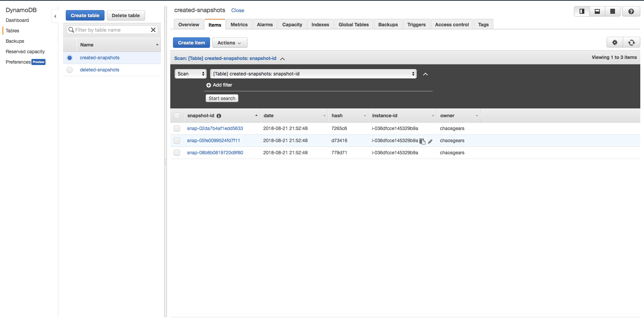Switch to the Metrics tab

tap(239, 25)
